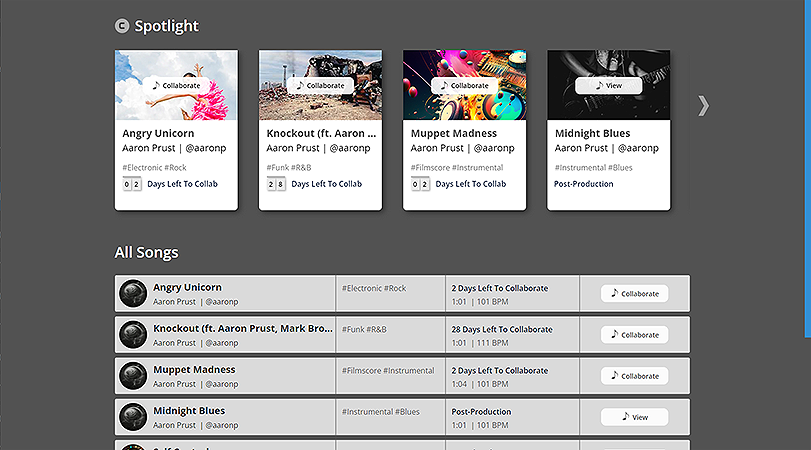Click Collaborate on Knockout spotlight card
The width and height of the screenshot is (811, 450).
point(320,85)
